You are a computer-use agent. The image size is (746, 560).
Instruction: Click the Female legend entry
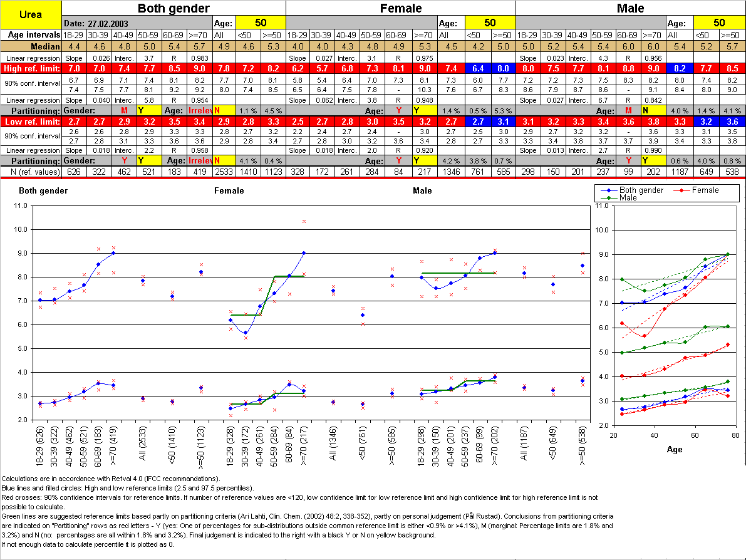tap(697, 190)
